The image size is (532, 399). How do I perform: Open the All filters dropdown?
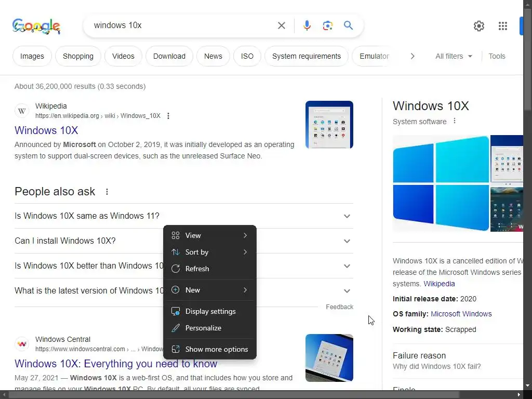tap(454, 56)
